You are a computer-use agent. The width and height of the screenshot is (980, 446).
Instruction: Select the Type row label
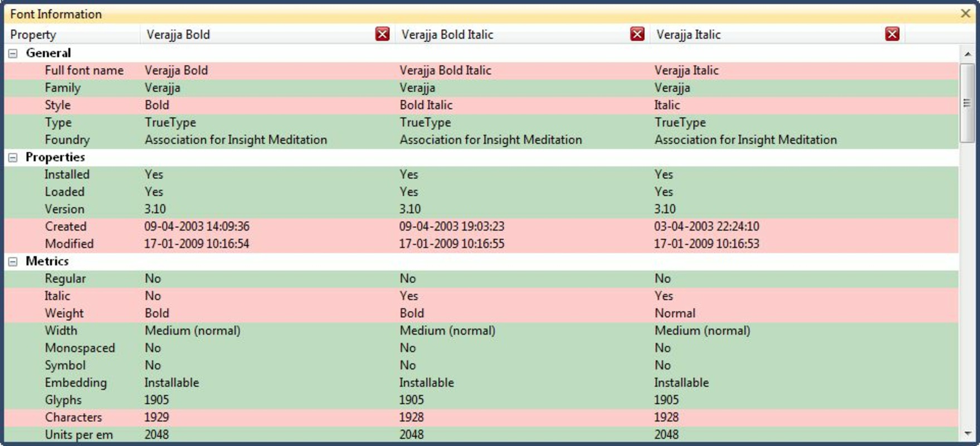coord(58,122)
